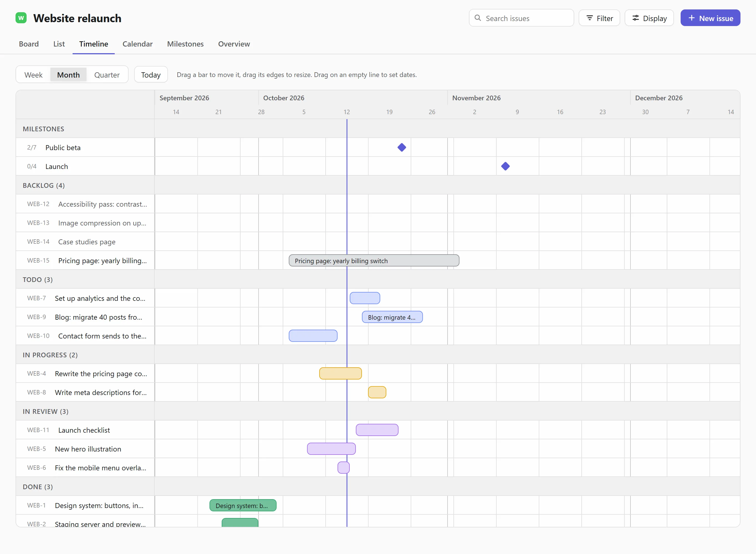Select the orange WEB-8 meta descriptions bar
This screenshot has width=756, height=554.
click(377, 392)
